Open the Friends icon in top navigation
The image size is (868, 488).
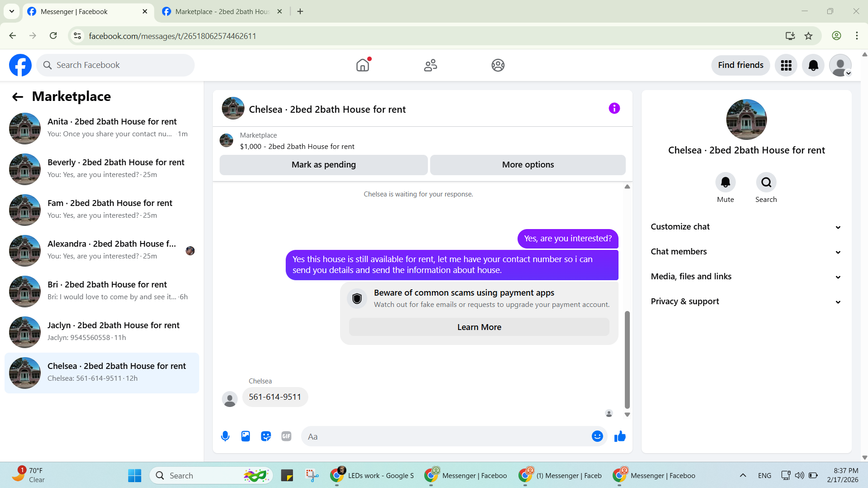(430, 65)
